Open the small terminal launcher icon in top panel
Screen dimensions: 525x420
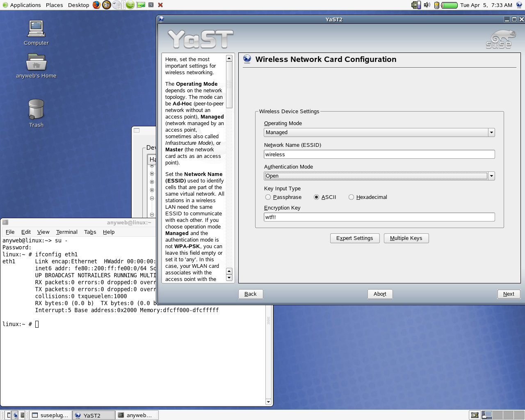(151, 5)
